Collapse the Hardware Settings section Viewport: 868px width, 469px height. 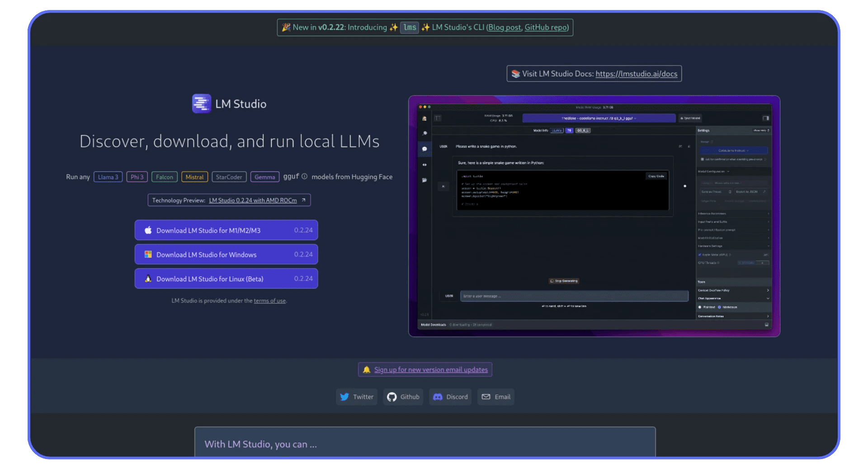[733, 246]
